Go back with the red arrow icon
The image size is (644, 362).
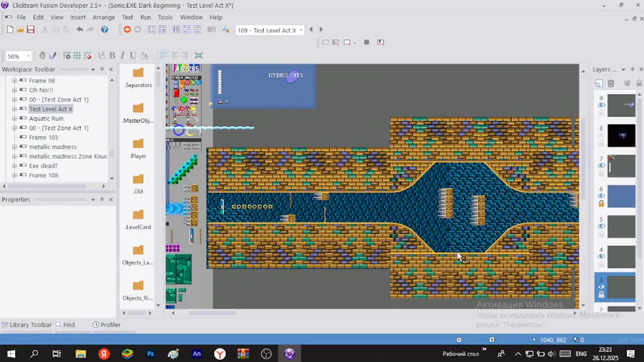click(127, 29)
